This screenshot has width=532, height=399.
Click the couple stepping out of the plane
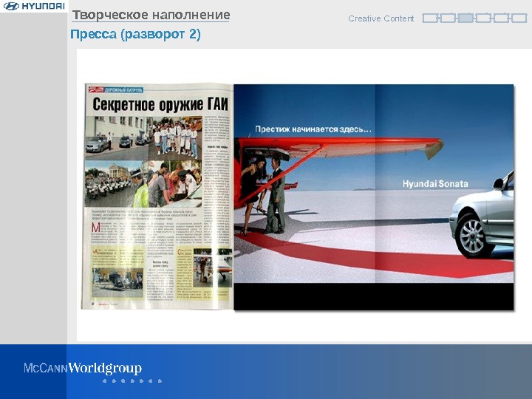coord(265,194)
